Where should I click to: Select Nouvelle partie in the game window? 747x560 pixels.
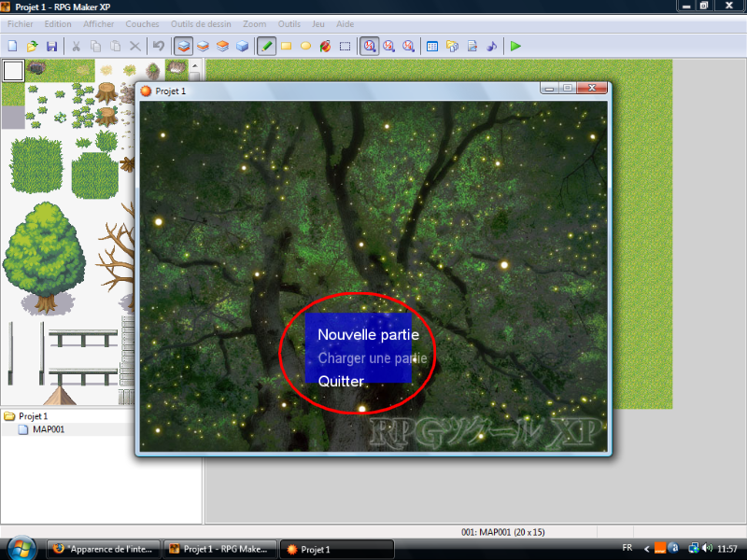pyautogui.click(x=368, y=334)
